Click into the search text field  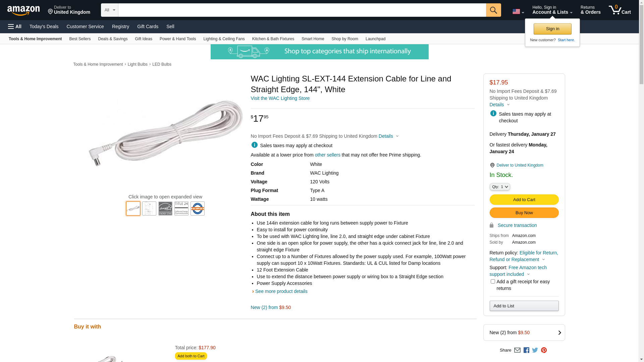[x=302, y=10]
